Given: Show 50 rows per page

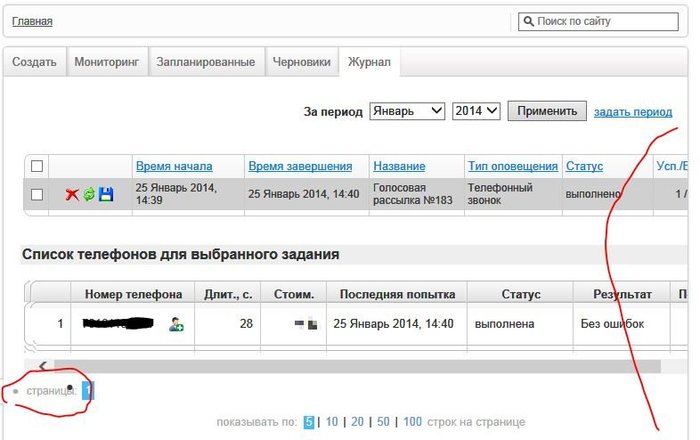Looking at the screenshot, I should 383,422.
